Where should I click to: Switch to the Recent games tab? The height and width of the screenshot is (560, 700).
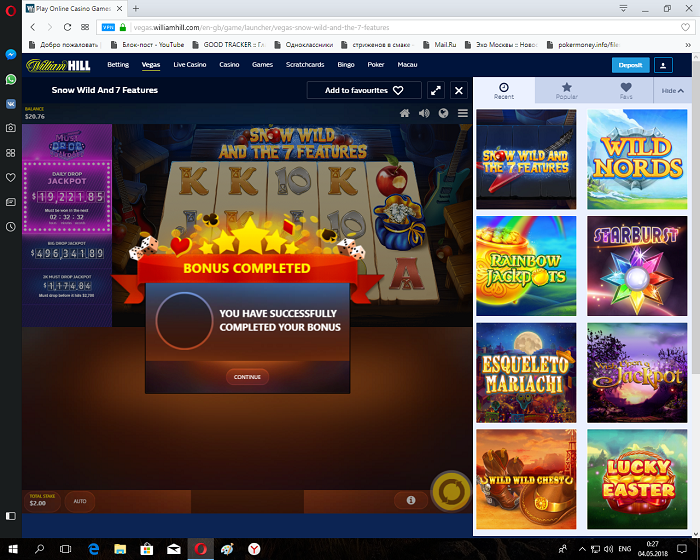tap(504, 90)
